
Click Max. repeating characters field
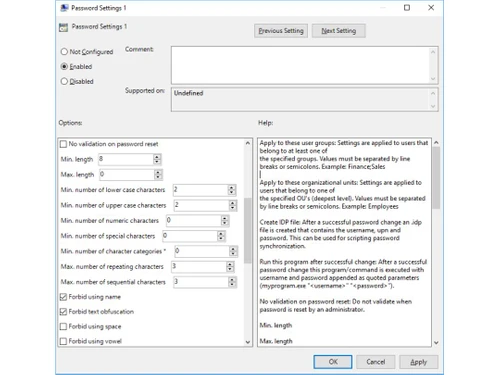coord(199,266)
